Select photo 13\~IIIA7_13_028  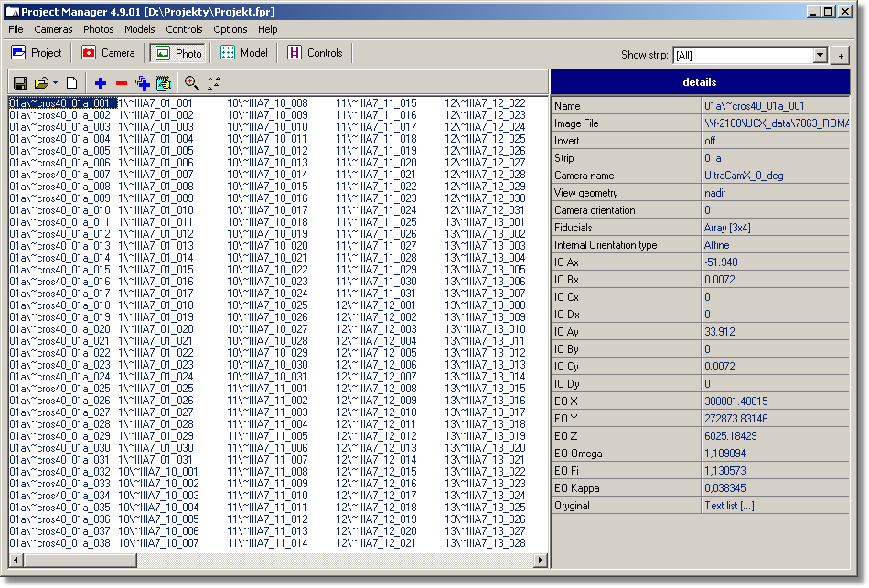[485, 543]
